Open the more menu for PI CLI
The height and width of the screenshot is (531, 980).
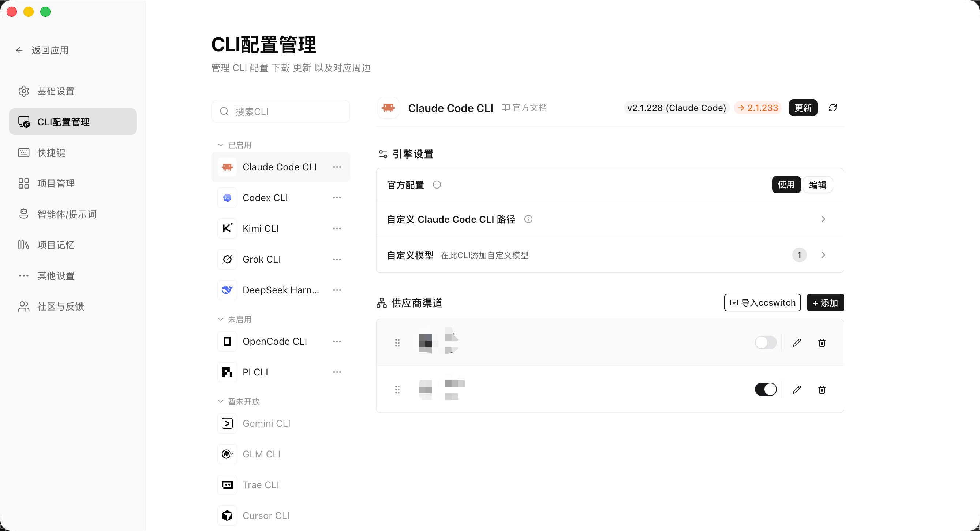pos(337,372)
